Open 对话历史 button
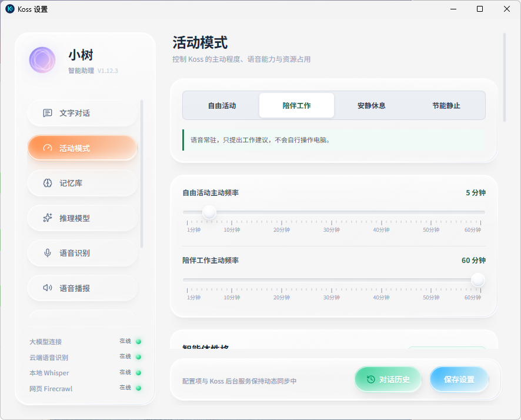Screen dimensions: 521x420 [388, 379]
